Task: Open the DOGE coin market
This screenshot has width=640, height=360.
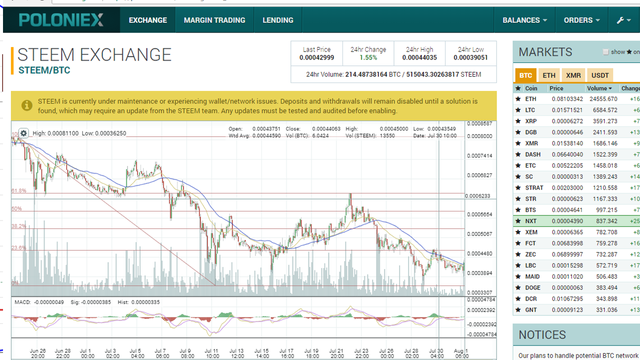Action: [533, 287]
